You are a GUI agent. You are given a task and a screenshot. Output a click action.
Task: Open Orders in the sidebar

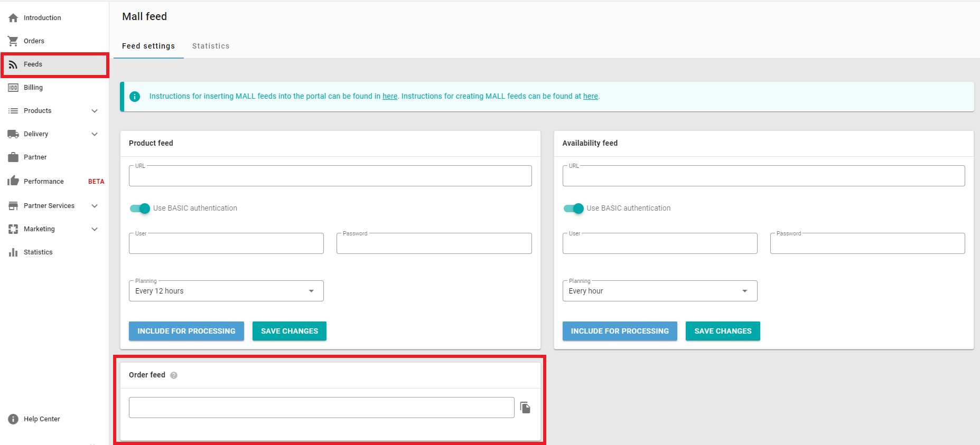pos(54,41)
